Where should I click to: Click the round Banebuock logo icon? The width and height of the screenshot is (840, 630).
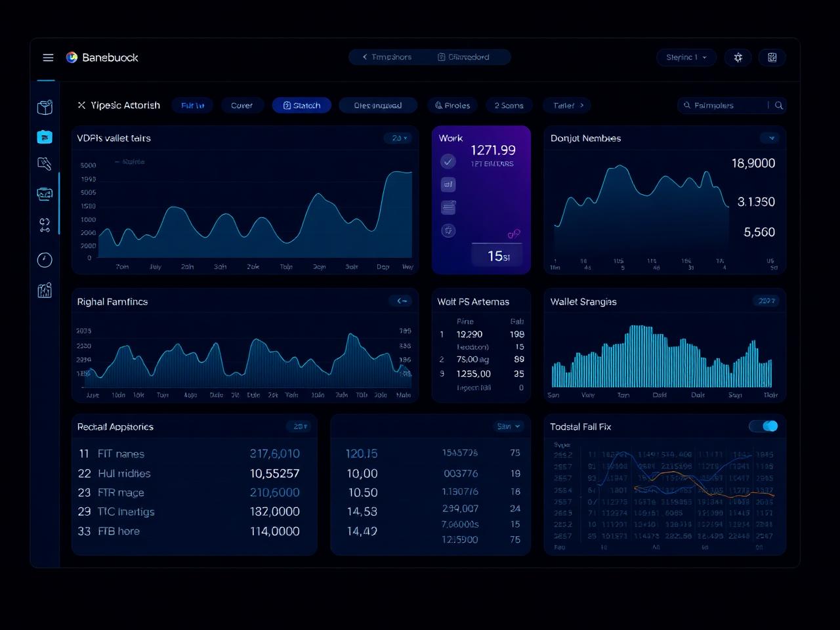click(72, 58)
